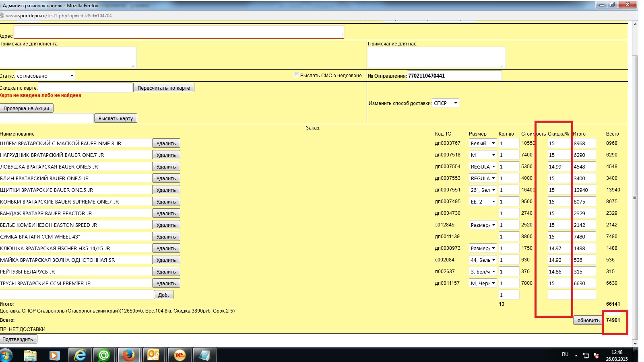Delete the СУМКА ВРАТАРЯ CCM item
Viewport: 644px width, 362px height.
tap(166, 237)
